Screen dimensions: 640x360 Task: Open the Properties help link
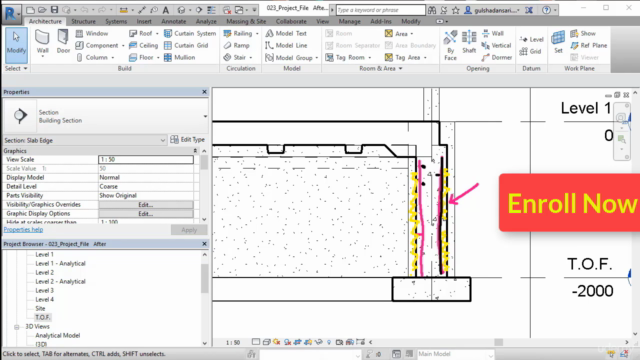[23, 229]
